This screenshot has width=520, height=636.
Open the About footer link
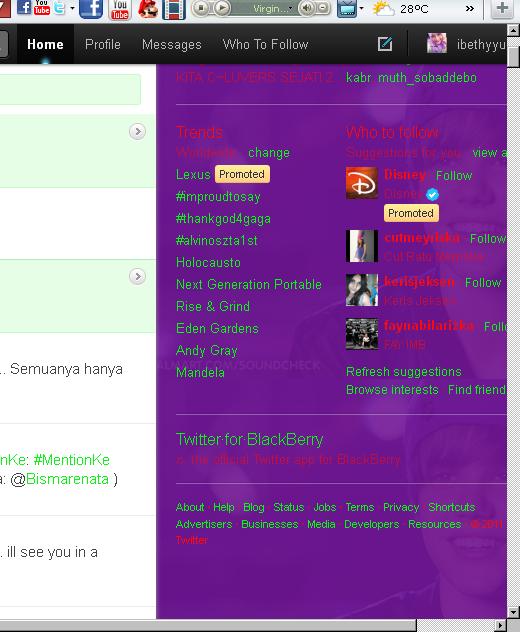click(x=190, y=507)
